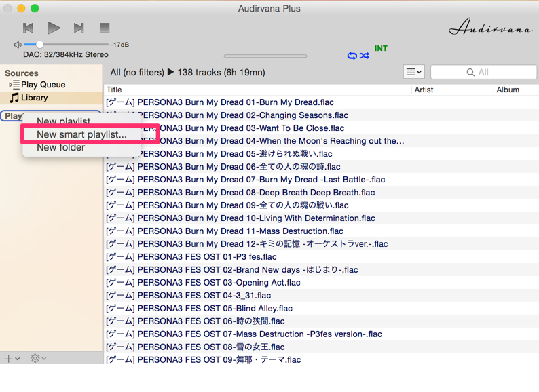Click the green zoom window button

coord(35,8)
